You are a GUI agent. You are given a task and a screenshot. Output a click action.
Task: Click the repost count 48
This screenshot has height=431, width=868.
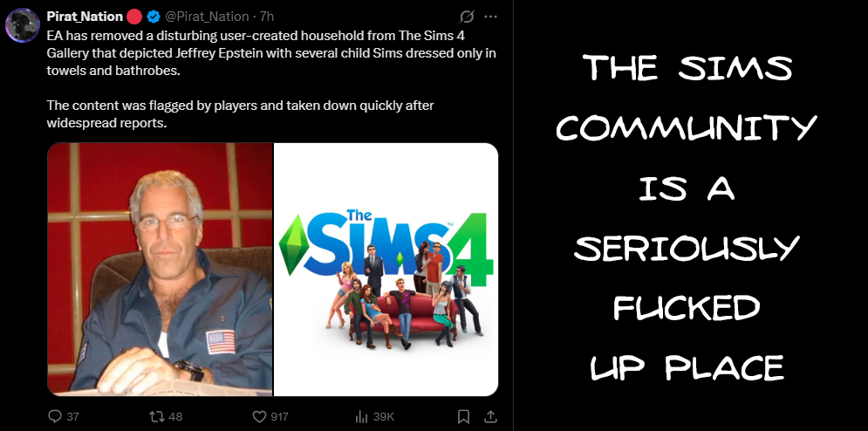[175, 416]
